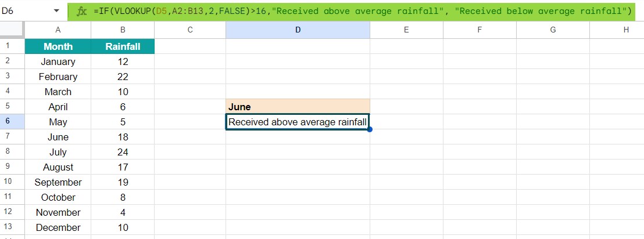Select the April cell
Viewport: 644px width, 239px height.
coord(58,107)
